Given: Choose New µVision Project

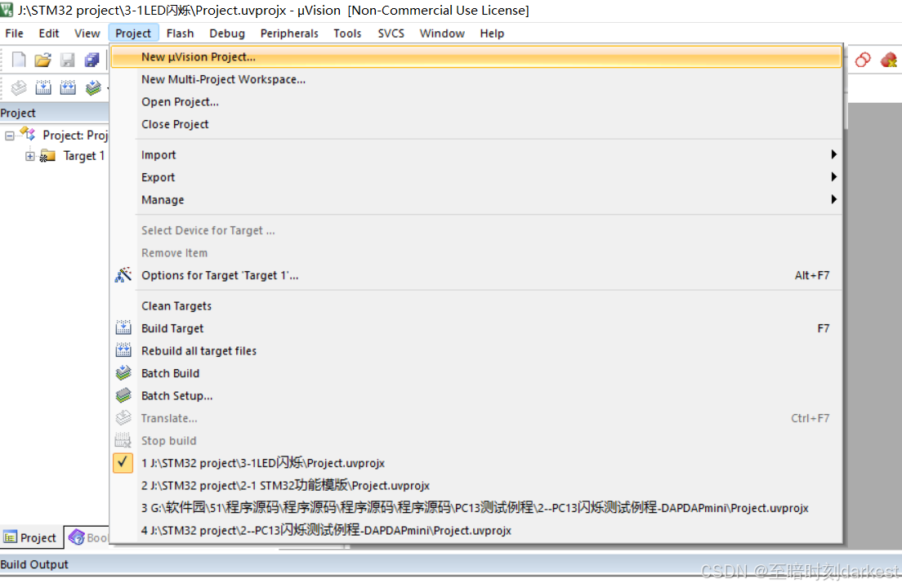Looking at the screenshot, I should (477, 57).
